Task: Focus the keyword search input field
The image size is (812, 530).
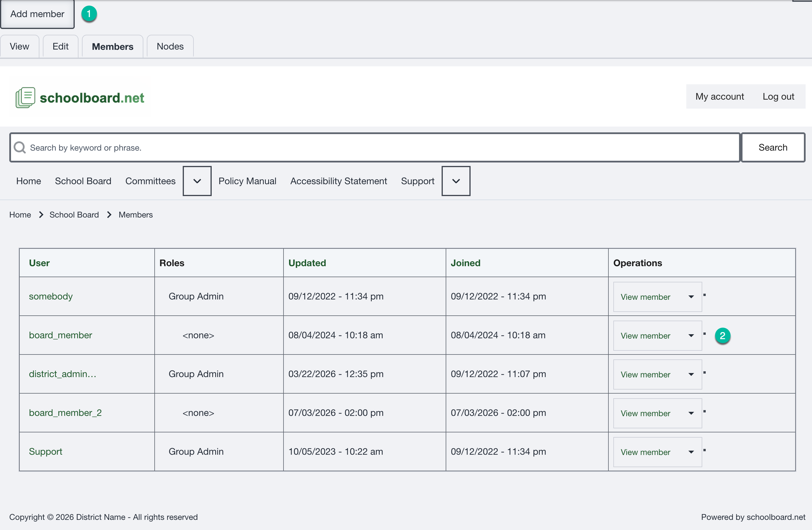Action: (375, 147)
